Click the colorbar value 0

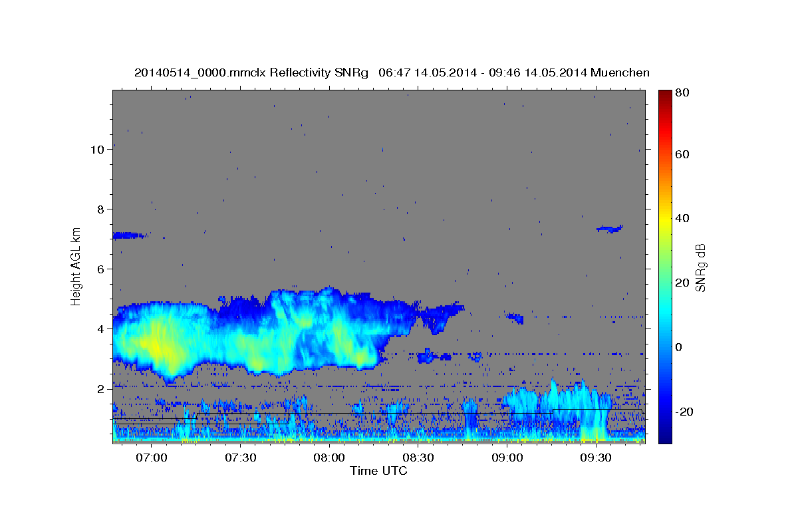[679, 348]
